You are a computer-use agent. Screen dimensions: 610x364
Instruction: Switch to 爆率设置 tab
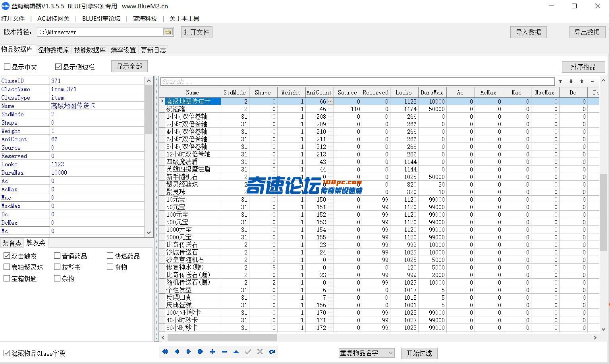click(x=123, y=50)
